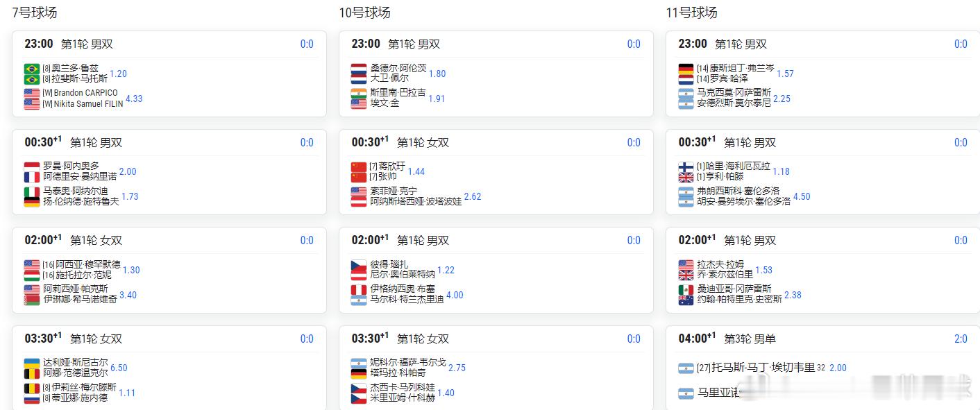Click the Italy flag beside 马泰奥·阿纳尔迪
The width and height of the screenshot is (980, 410).
click(x=32, y=191)
